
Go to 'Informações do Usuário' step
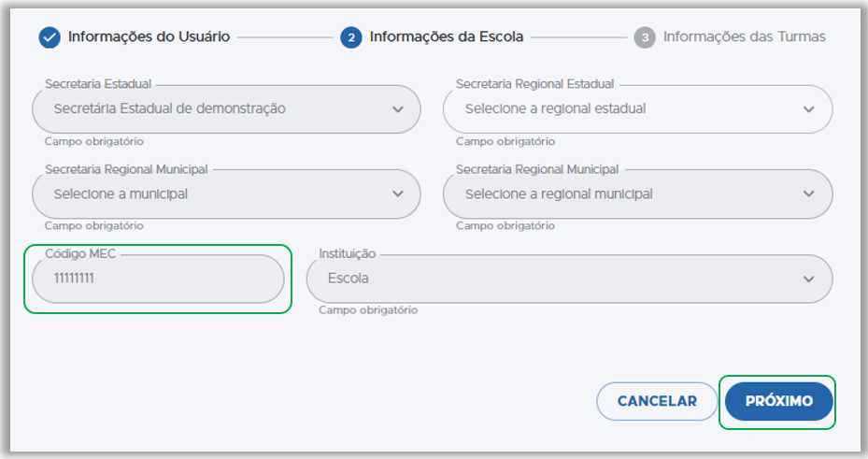tap(149, 37)
